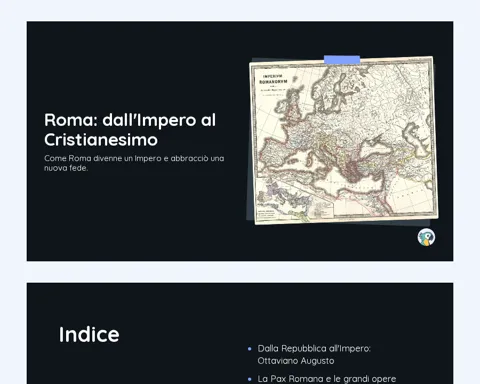
Task: Click the 'Ottaviano Augusto' text line
Action: [x=296, y=361]
